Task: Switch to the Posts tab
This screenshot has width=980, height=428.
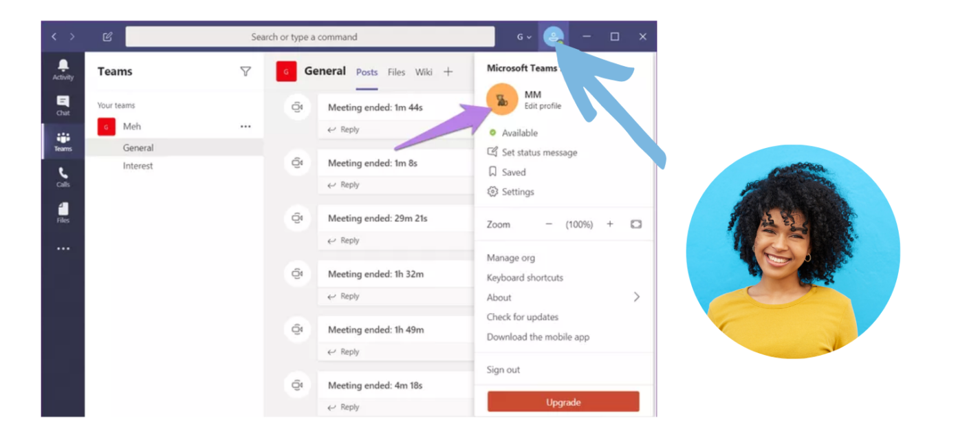Action: pyautogui.click(x=367, y=72)
